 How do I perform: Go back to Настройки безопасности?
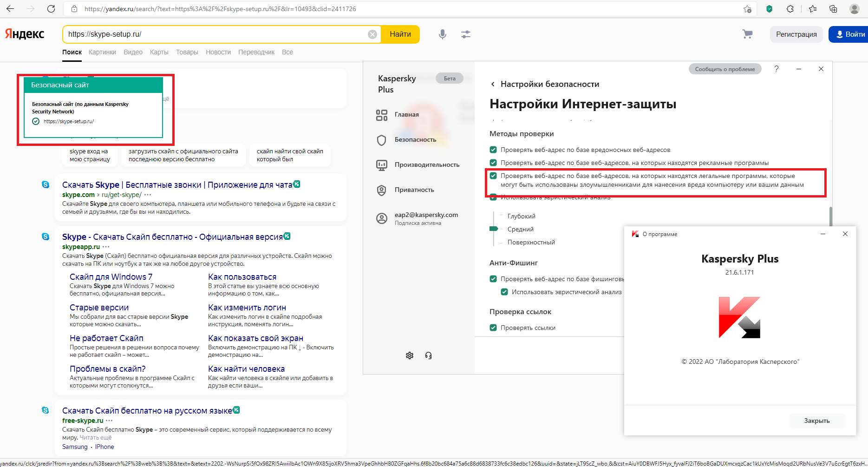tap(545, 84)
